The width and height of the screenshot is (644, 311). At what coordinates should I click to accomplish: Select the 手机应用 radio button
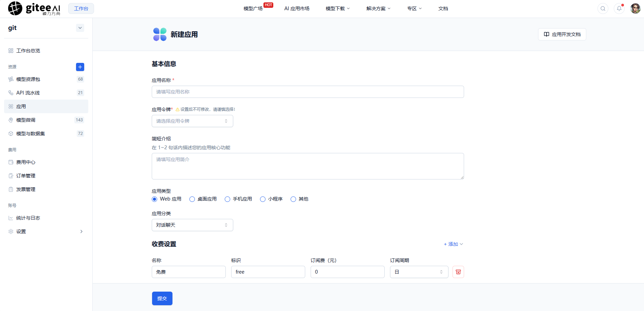pos(227,199)
